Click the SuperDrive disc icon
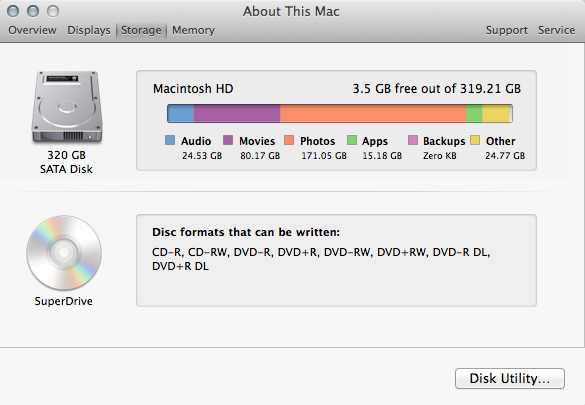The width and height of the screenshot is (585, 405). [64, 252]
